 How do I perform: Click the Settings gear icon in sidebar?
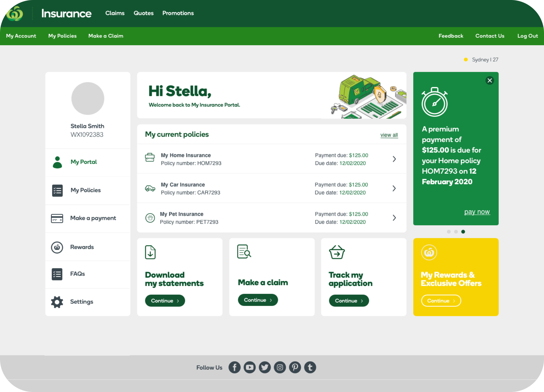pyautogui.click(x=57, y=302)
